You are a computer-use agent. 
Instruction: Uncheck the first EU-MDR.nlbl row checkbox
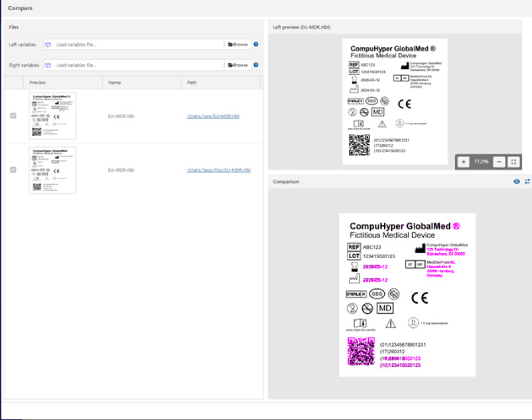click(x=14, y=116)
